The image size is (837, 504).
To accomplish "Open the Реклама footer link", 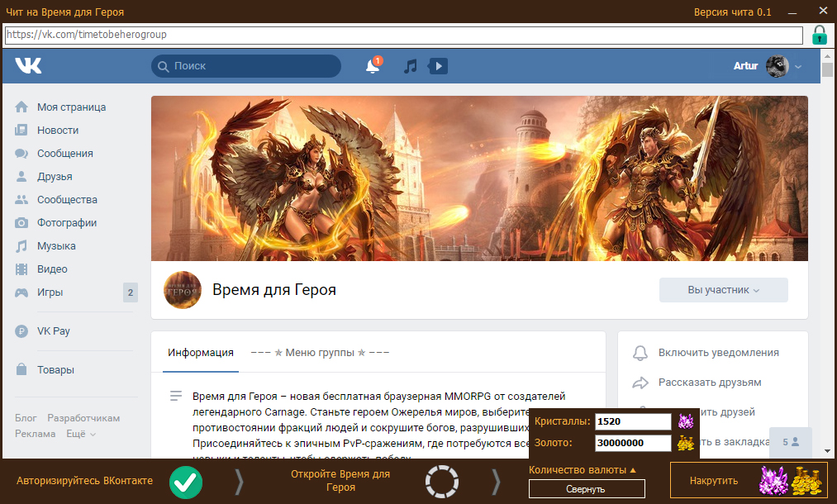I will point(35,434).
